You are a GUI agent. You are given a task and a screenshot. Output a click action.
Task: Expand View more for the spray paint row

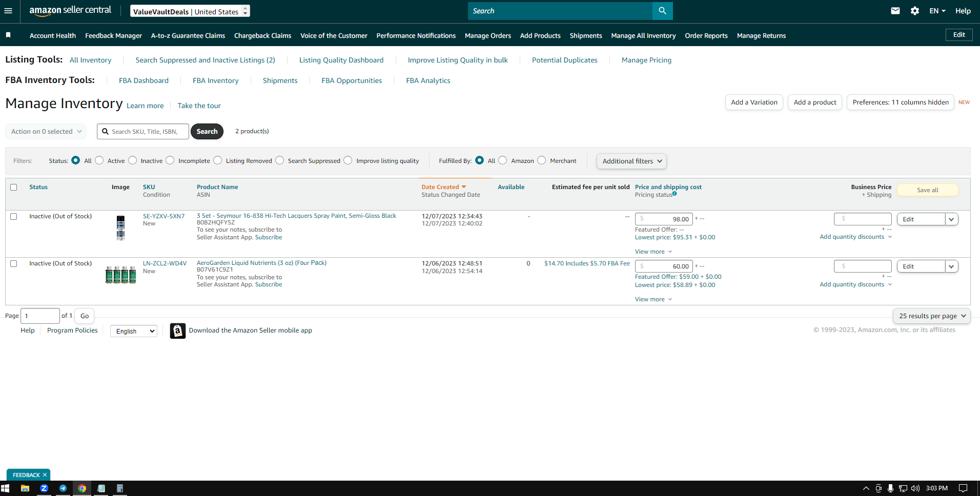point(654,252)
